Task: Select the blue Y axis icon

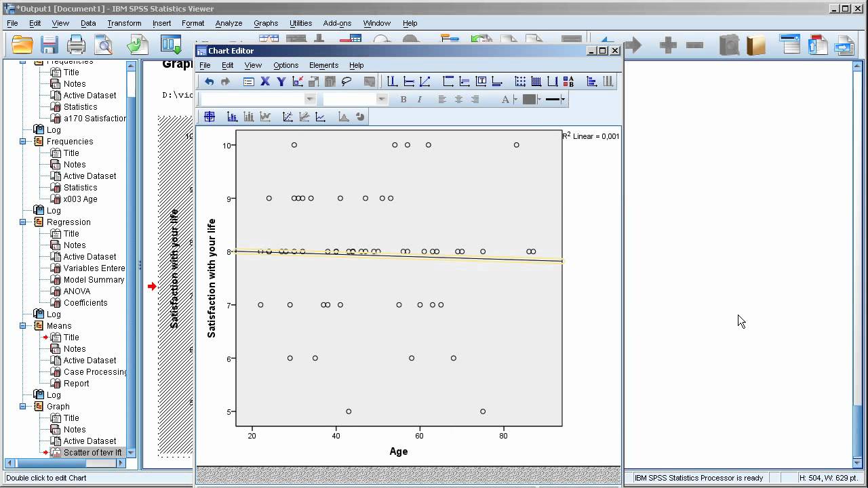Action: pos(281,81)
